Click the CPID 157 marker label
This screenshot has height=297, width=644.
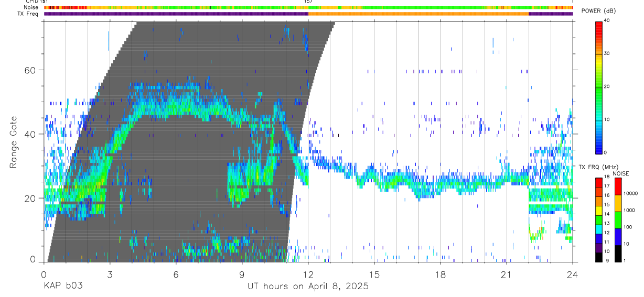308,2
